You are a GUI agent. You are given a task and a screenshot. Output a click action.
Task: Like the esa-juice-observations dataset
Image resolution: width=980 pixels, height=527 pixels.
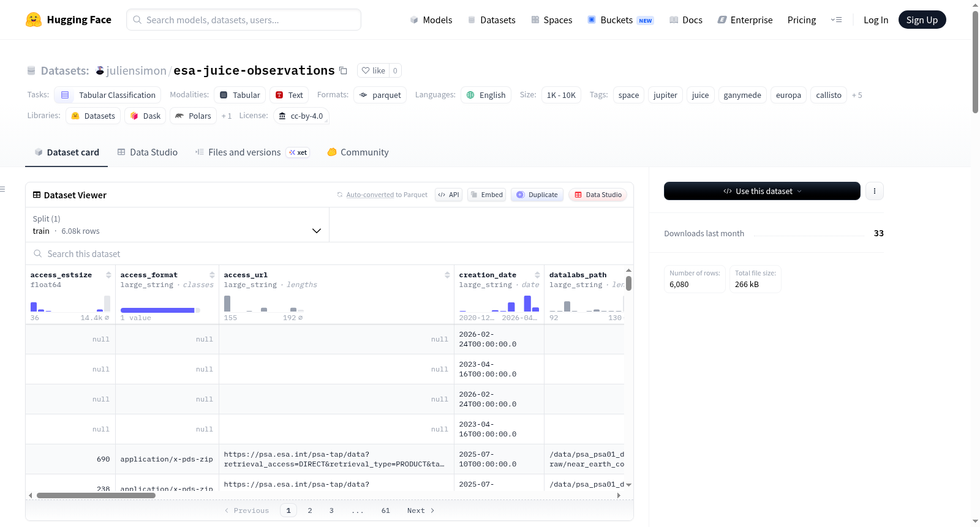point(373,70)
